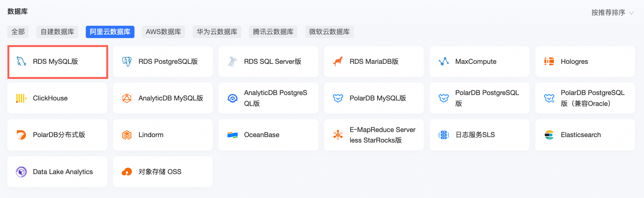Switch to the 微软云数据库 tab
Screen dimensions: 644x198
[x=329, y=32]
